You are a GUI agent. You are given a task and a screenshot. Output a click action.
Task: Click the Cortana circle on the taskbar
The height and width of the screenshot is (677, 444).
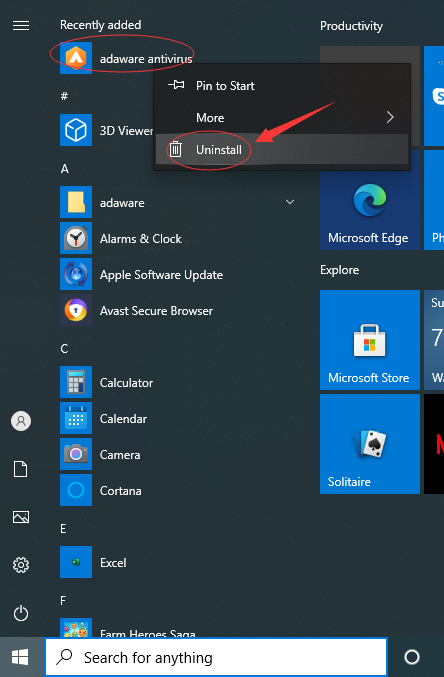point(412,657)
